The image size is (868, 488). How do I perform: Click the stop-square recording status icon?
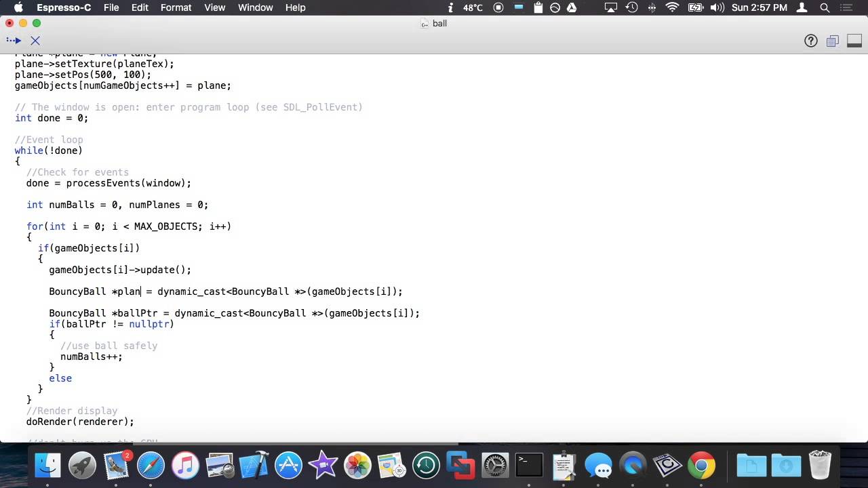tap(498, 7)
